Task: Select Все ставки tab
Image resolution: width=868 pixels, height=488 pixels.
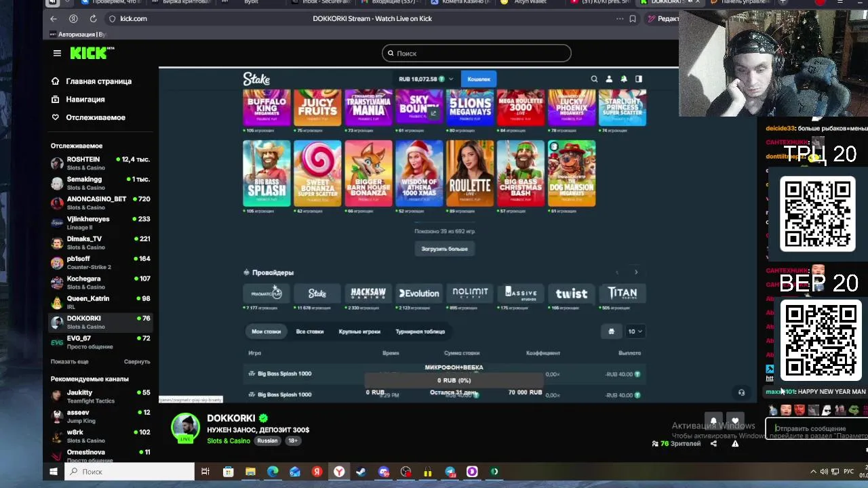Action: coord(310,331)
